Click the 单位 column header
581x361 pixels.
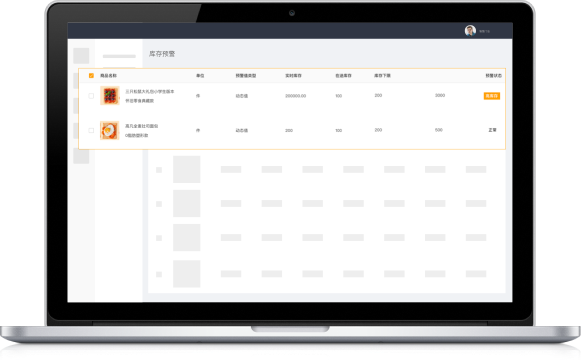tap(200, 76)
